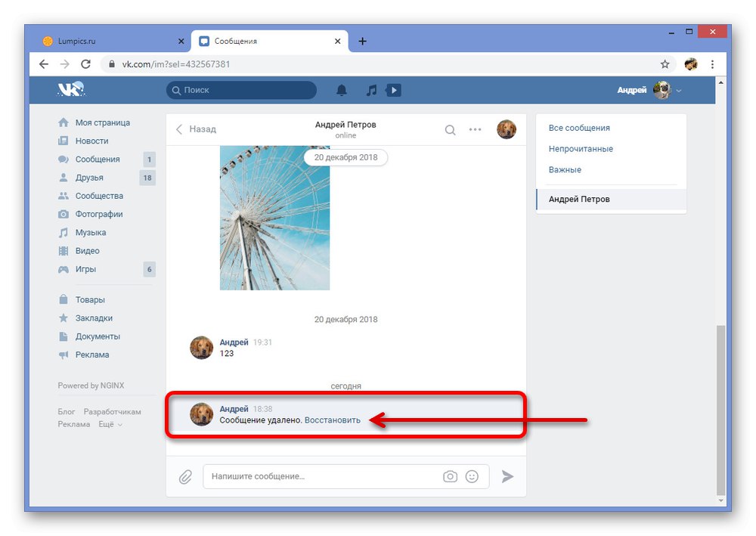Go forward in browser history
The width and height of the screenshot is (756, 536).
click(x=64, y=64)
